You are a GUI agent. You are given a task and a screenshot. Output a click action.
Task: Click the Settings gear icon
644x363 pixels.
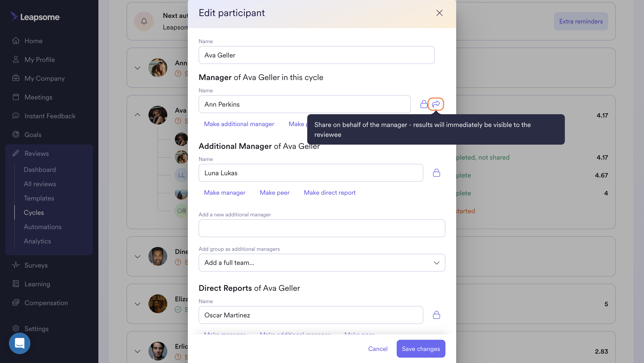click(x=16, y=328)
